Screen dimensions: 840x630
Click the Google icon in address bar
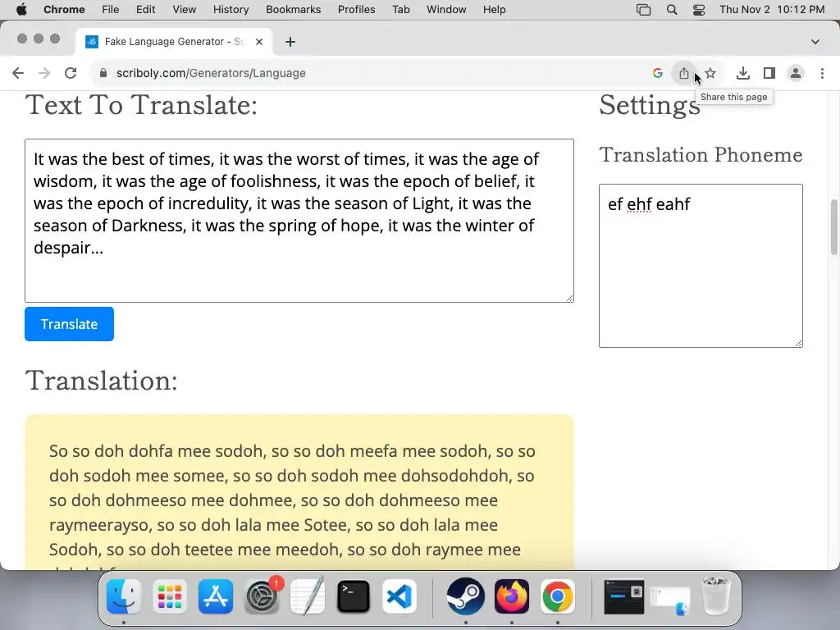click(x=658, y=73)
